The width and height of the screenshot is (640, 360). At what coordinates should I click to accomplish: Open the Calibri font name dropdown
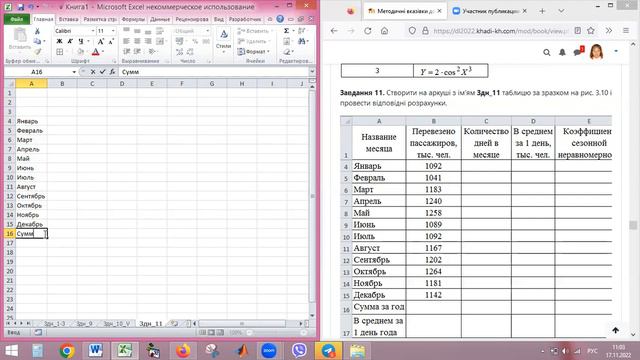click(93, 31)
